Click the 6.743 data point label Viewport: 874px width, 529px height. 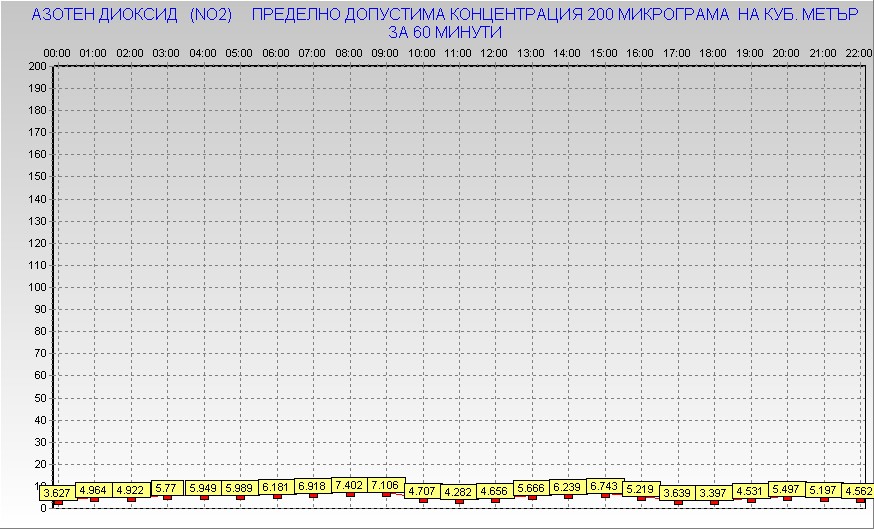[x=605, y=485]
